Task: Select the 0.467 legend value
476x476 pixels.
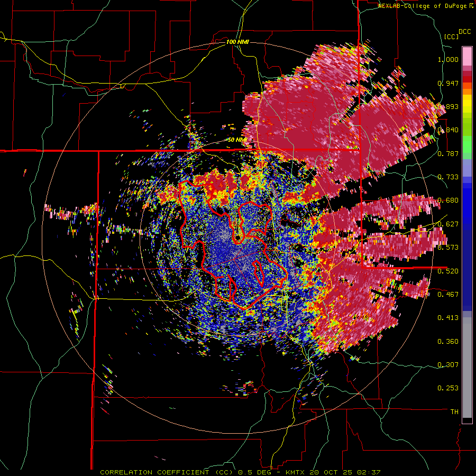Action: (448, 294)
